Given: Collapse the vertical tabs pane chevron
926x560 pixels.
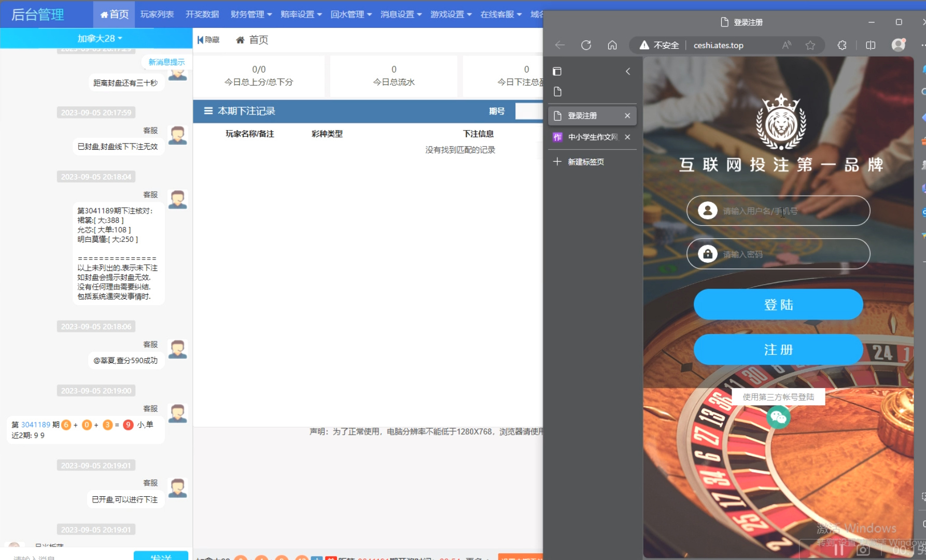Looking at the screenshot, I should point(628,71).
